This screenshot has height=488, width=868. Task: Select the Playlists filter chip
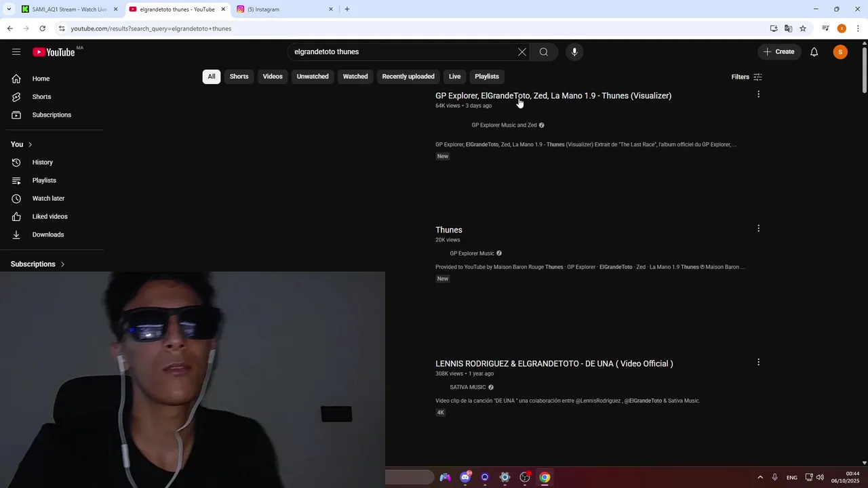(x=487, y=77)
